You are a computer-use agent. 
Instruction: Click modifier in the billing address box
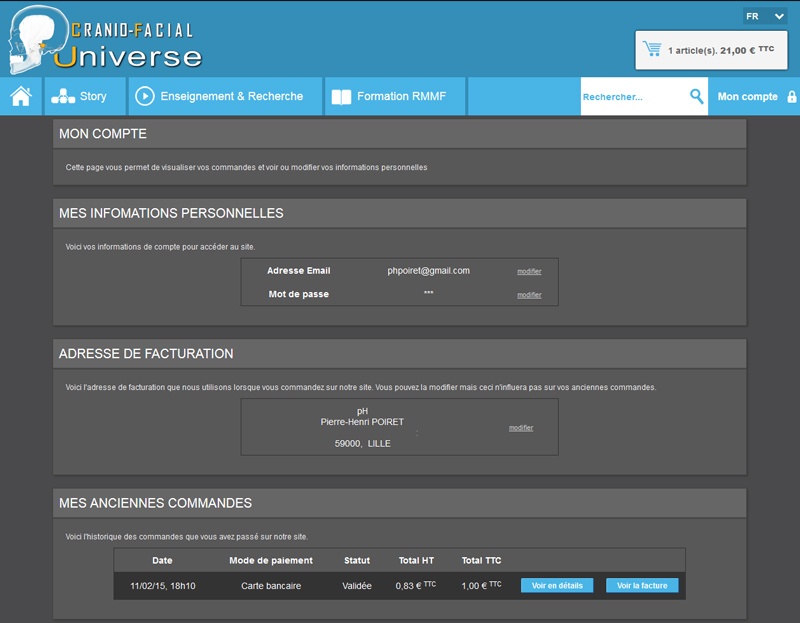(521, 428)
